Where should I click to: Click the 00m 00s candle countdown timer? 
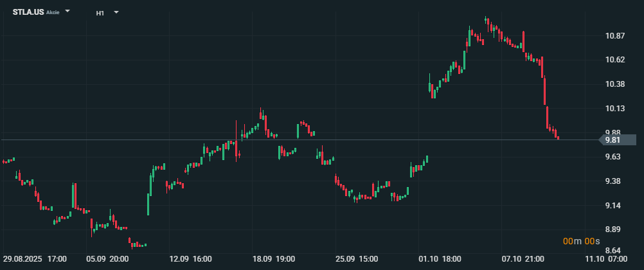pyautogui.click(x=581, y=241)
